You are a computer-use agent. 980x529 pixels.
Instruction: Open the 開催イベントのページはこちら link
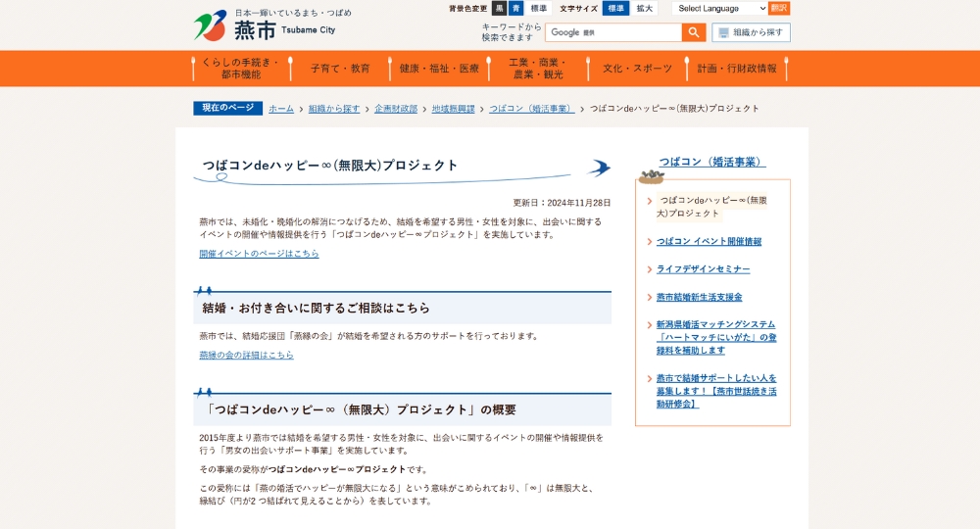coord(259,254)
